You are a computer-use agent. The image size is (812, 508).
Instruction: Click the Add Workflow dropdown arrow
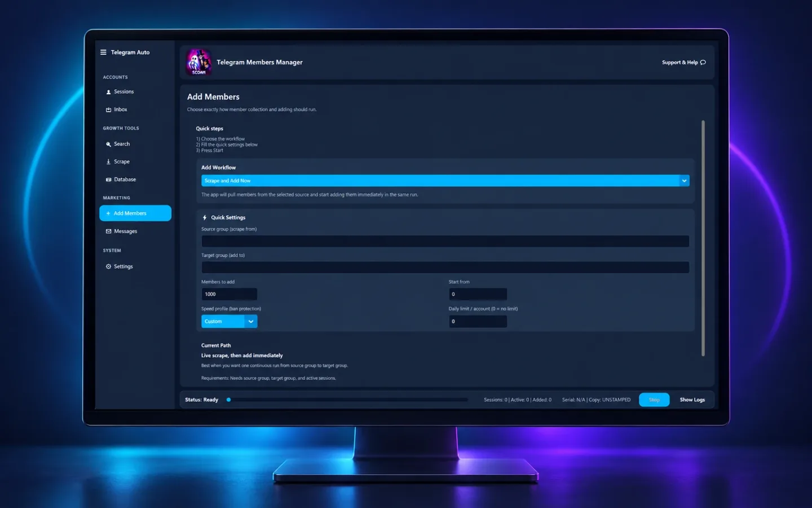click(684, 181)
